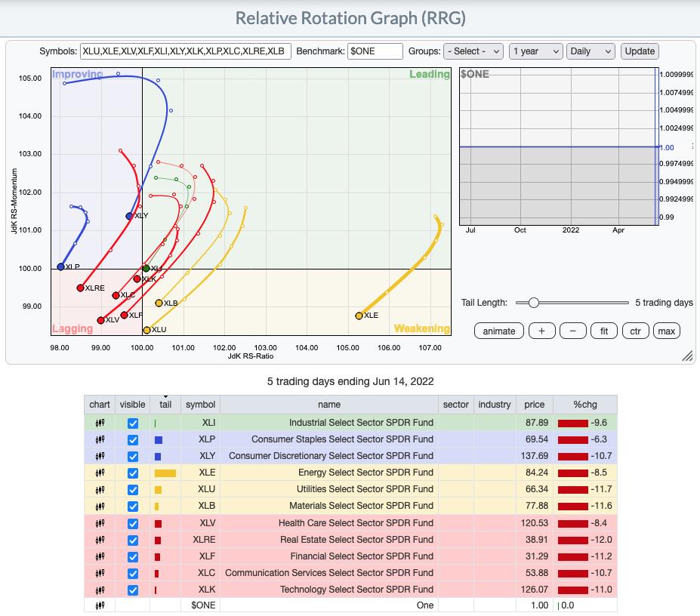The width and height of the screenshot is (700, 616).
Task: Open the chart icon for XLF row
Action: point(100,556)
